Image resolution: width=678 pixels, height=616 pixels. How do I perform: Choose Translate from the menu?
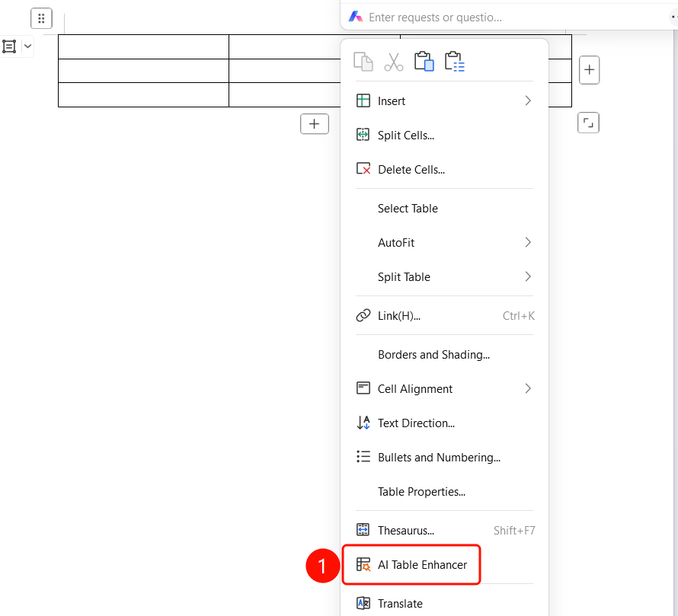pyautogui.click(x=444, y=604)
